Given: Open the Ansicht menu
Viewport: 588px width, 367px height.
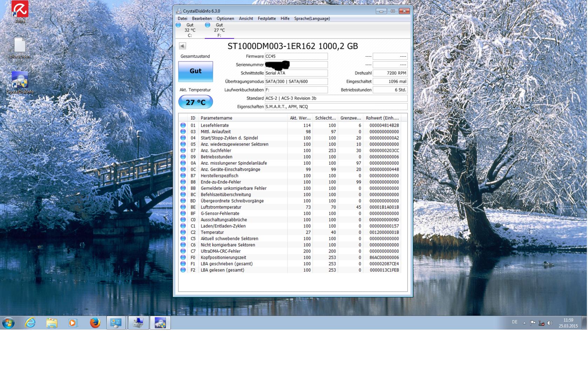Looking at the screenshot, I should 246,19.
